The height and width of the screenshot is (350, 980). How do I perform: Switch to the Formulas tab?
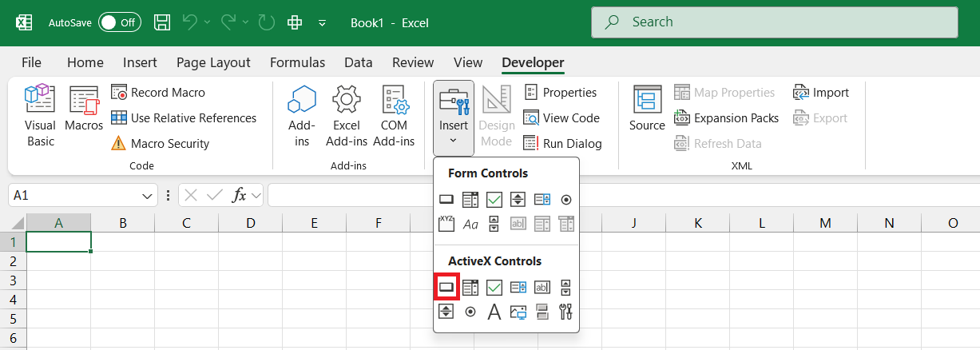297,62
